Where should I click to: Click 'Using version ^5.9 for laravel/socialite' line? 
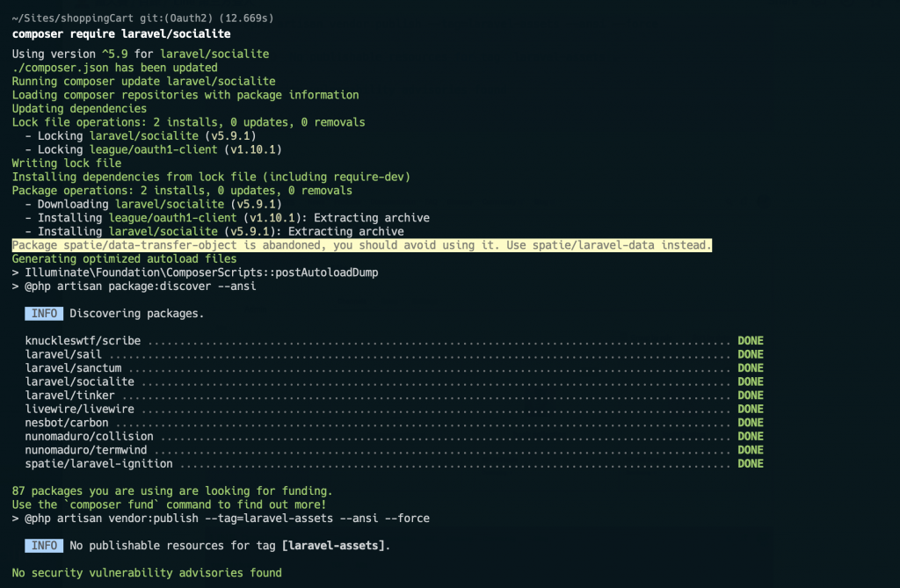tap(141, 54)
